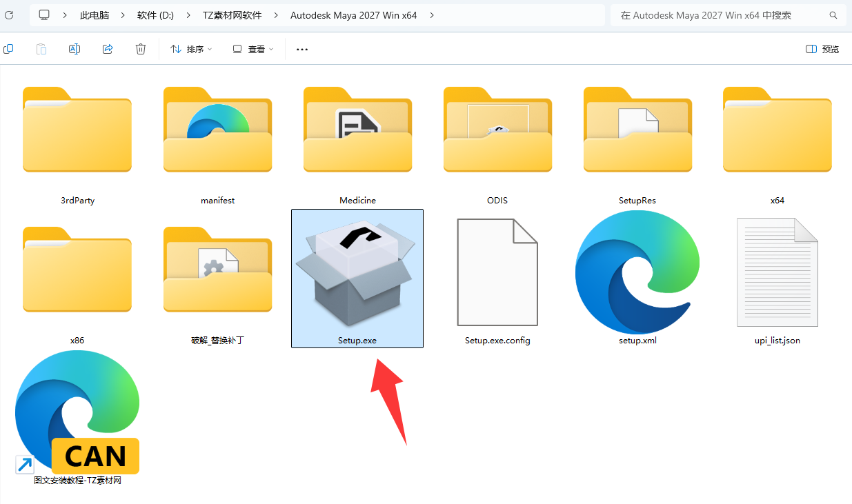Click the ODIS file name label
Viewport: 852px width, 504px height.
pos(497,201)
